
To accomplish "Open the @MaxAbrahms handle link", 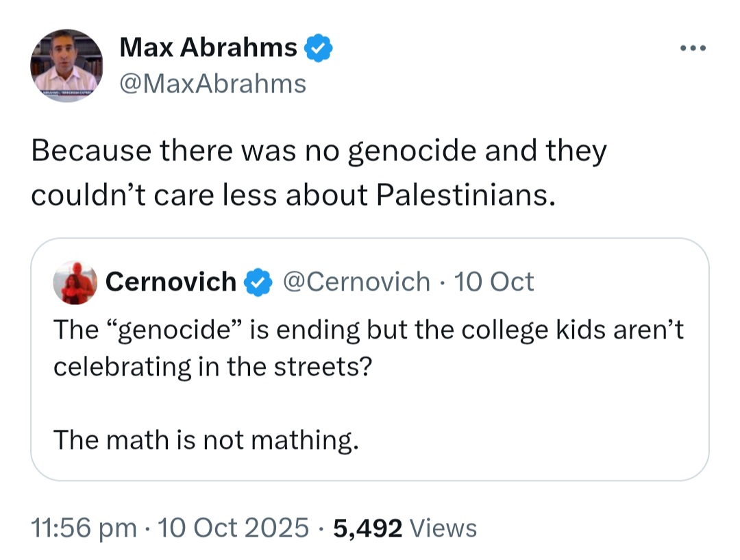I will point(213,84).
